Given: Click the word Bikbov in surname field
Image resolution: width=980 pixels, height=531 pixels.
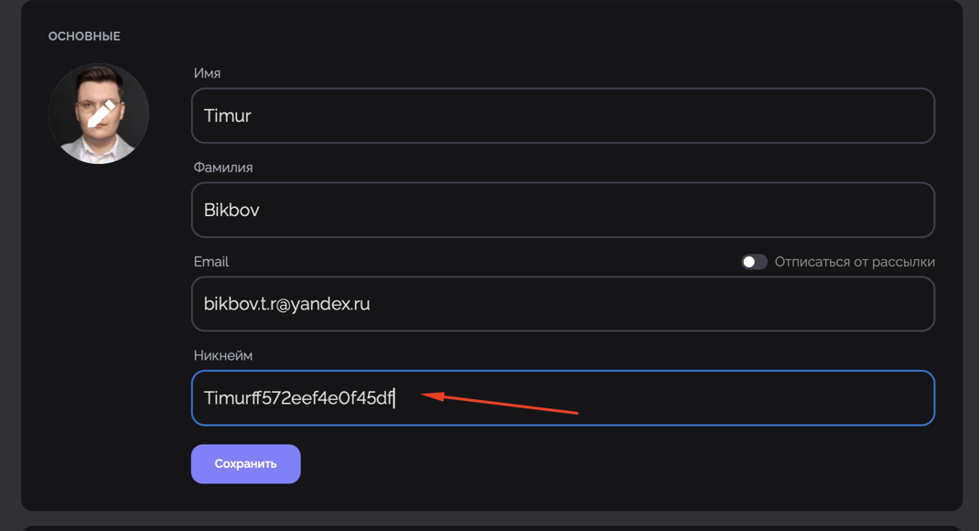Looking at the screenshot, I should [x=232, y=211].
